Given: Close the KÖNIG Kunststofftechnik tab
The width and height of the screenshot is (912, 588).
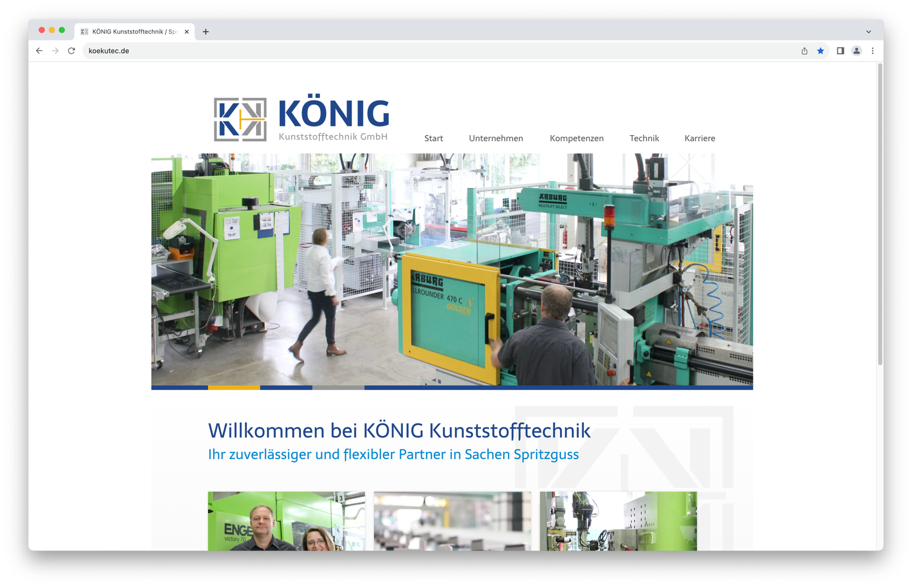Looking at the screenshot, I should [186, 31].
